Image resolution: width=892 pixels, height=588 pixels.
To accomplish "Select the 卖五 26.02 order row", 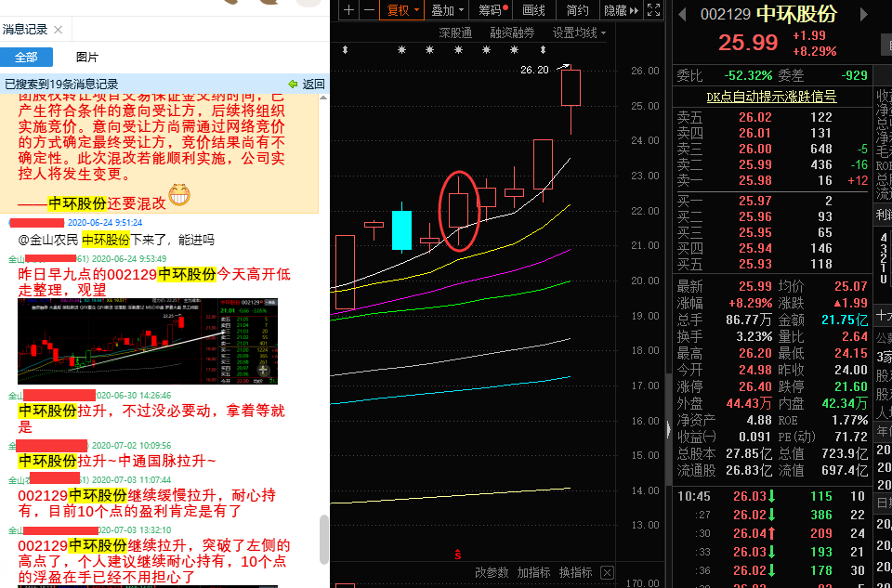I will click(771, 117).
